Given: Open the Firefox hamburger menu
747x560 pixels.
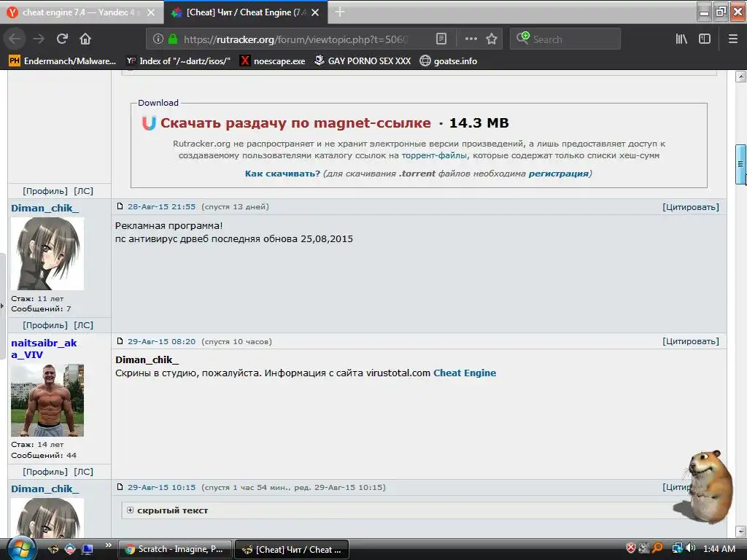Looking at the screenshot, I should pyautogui.click(x=733, y=39).
